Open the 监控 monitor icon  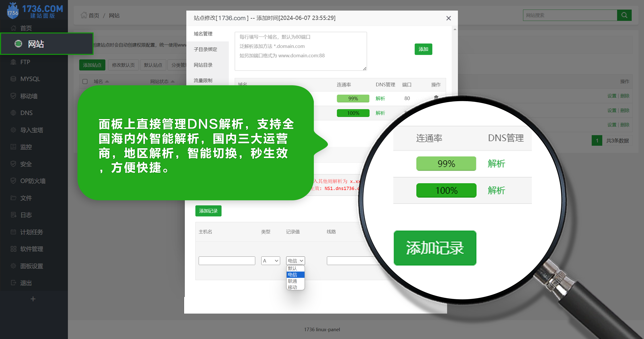tap(13, 147)
